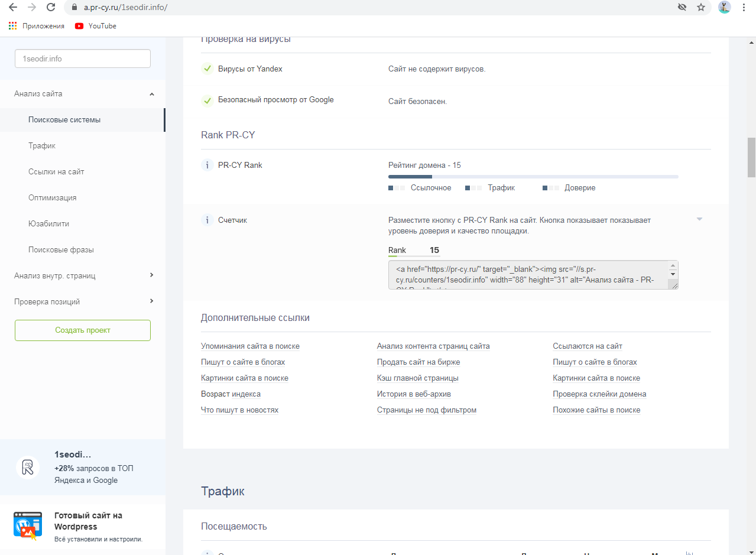The width and height of the screenshot is (756, 555).
Task: Click the Приложения apps grid icon
Action: [x=13, y=26]
